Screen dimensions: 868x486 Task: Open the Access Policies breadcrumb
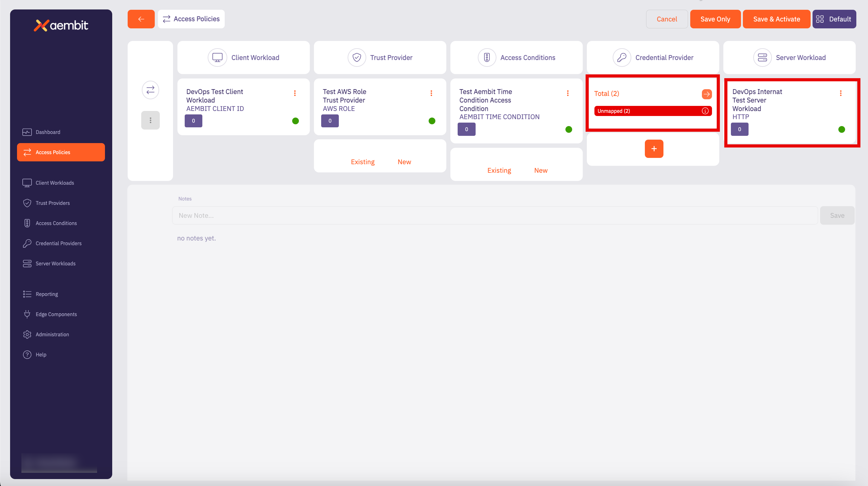pyautogui.click(x=191, y=19)
